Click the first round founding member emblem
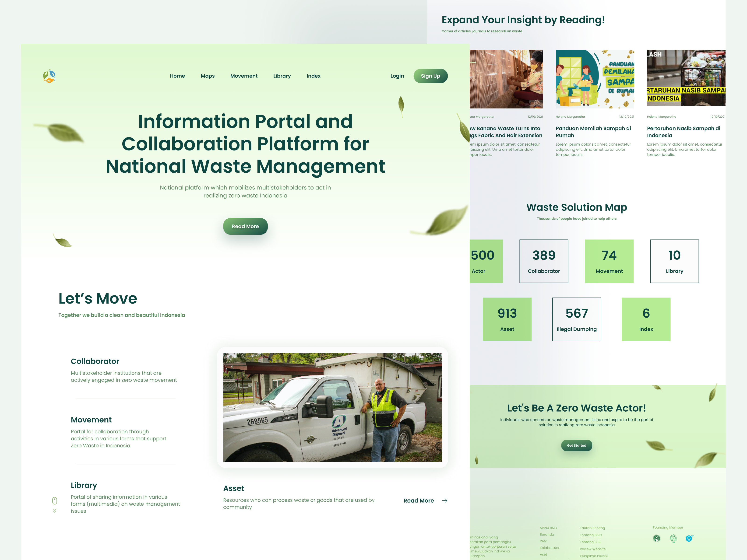This screenshot has height=560, width=747. (656, 538)
